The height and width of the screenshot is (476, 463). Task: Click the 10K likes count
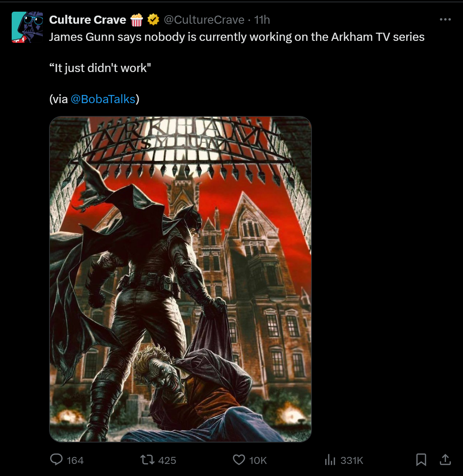pyautogui.click(x=258, y=460)
